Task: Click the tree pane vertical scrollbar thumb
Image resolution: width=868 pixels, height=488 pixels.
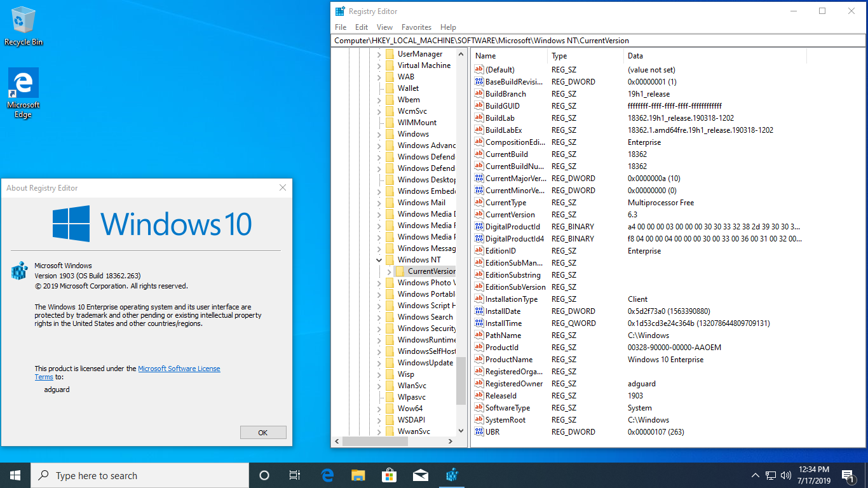Action: (461, 381)
